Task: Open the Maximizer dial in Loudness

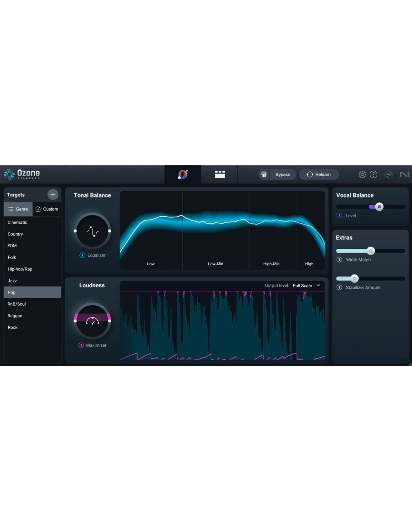Action: point(92,321)
